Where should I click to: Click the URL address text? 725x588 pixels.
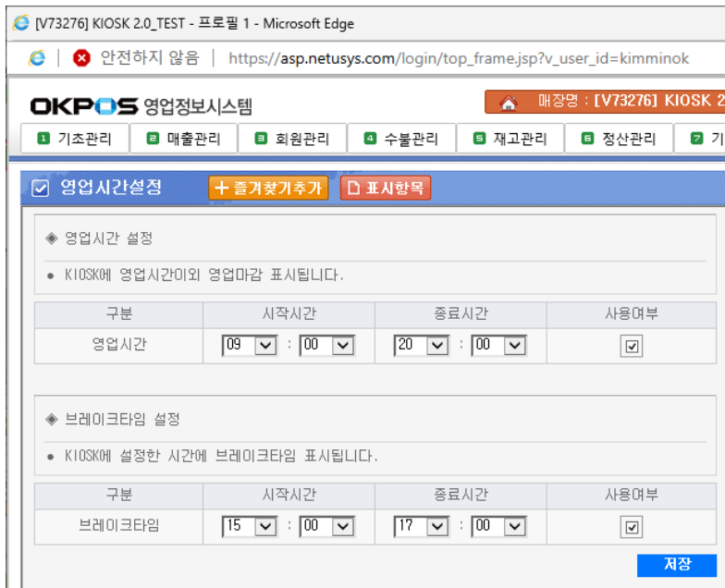pos(458,58)
